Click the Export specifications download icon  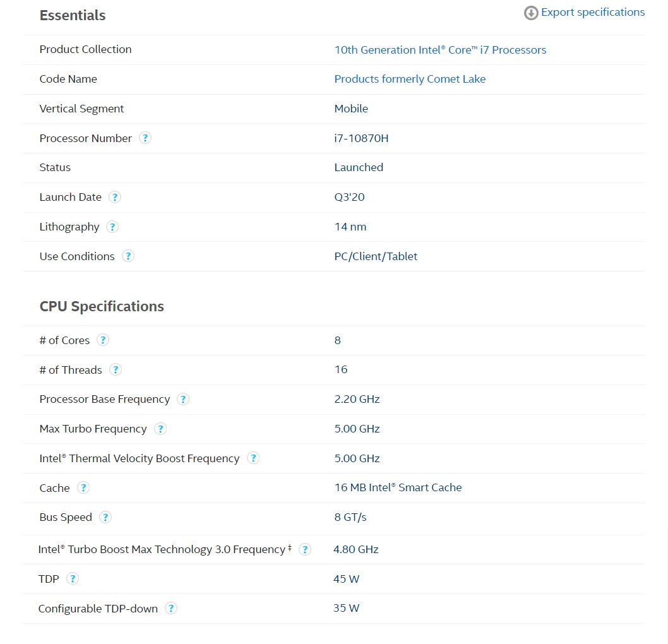[531, 13]
